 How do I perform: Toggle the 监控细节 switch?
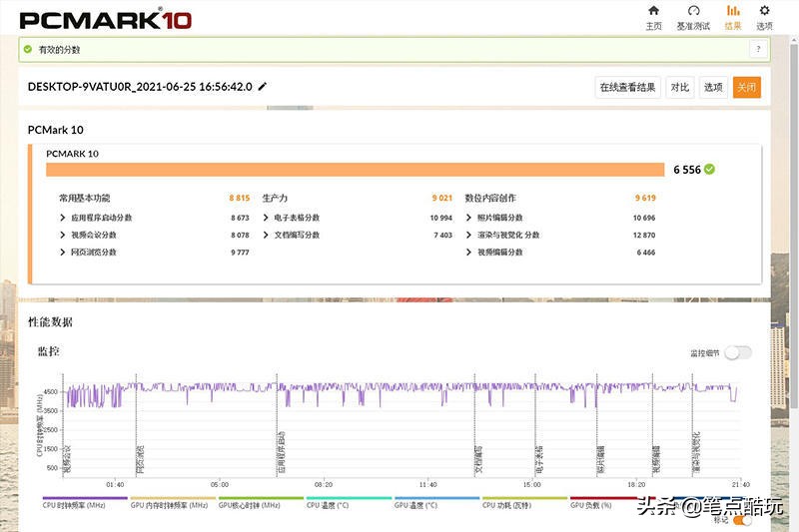[738, 352]
